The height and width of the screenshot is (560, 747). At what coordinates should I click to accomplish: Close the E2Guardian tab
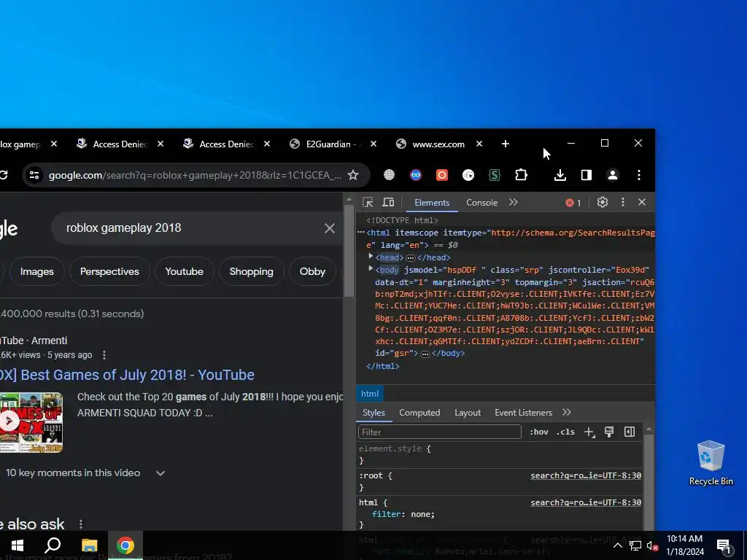coord(373,144)
